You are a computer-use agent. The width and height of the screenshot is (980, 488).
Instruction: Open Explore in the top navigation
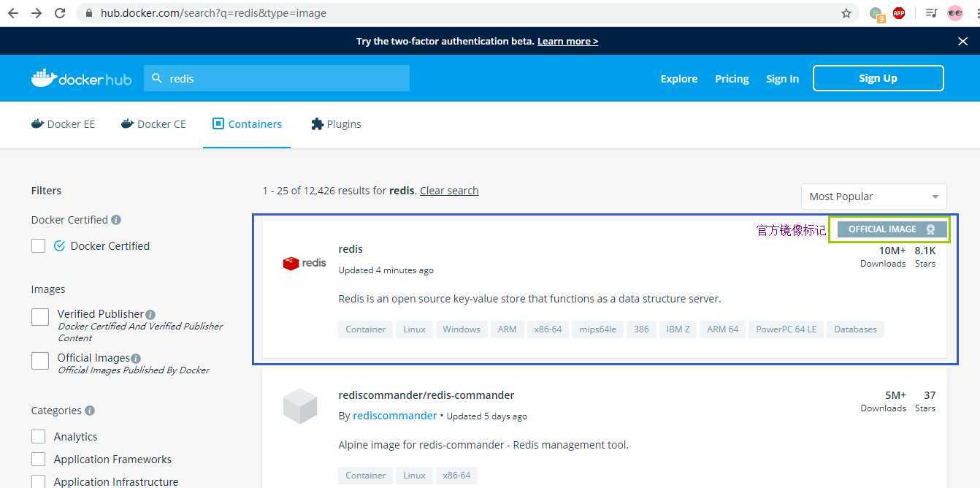(x=679, y=79)
